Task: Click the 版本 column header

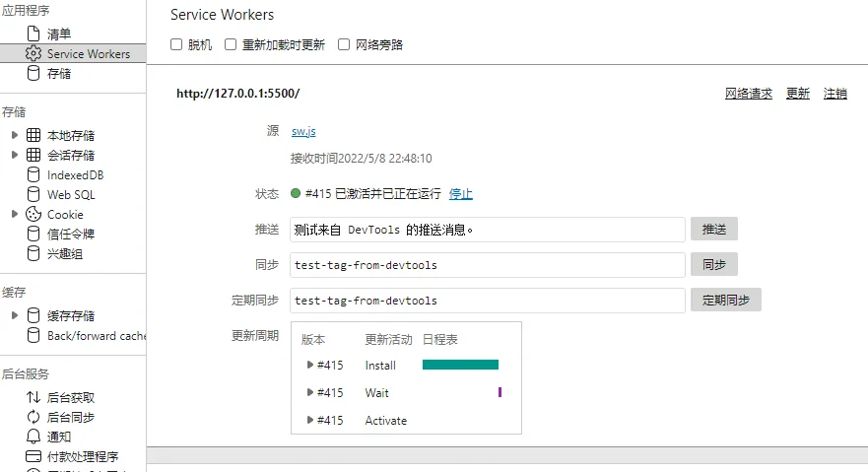Action: [313, 339]
